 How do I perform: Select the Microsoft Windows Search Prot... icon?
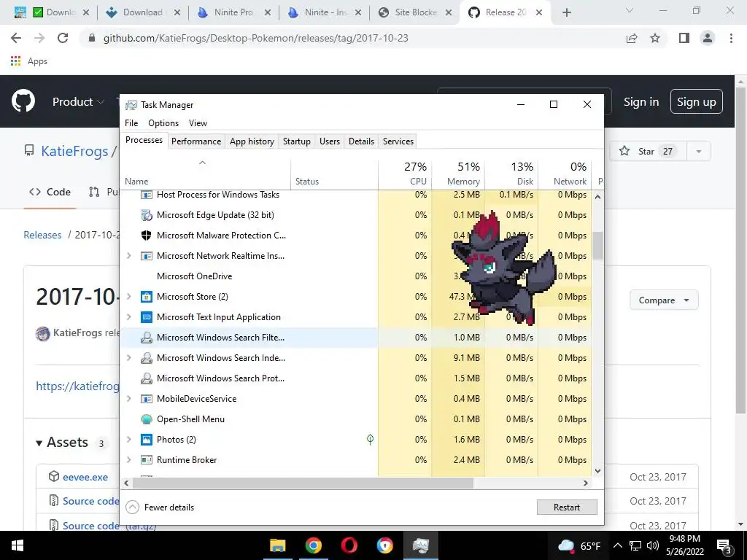(146, 378)
